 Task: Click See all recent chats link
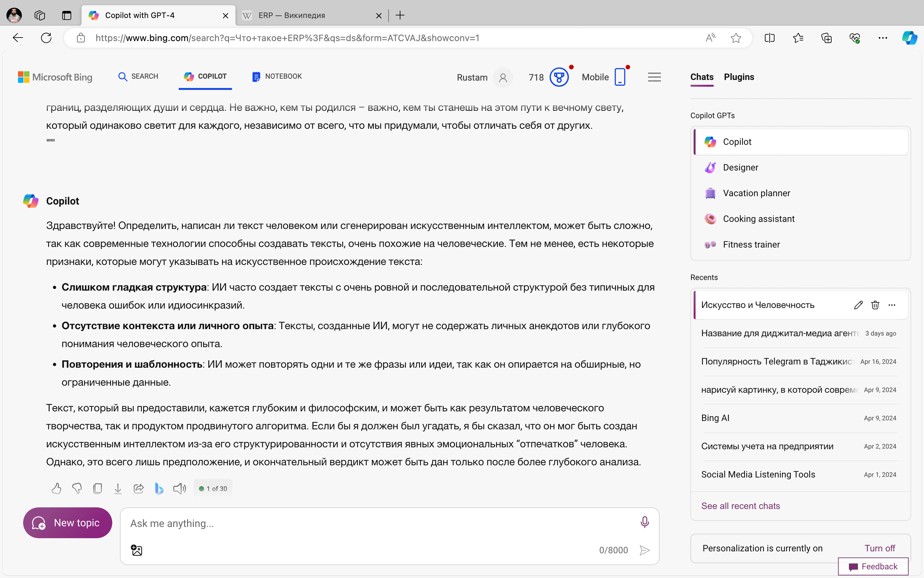740,506
